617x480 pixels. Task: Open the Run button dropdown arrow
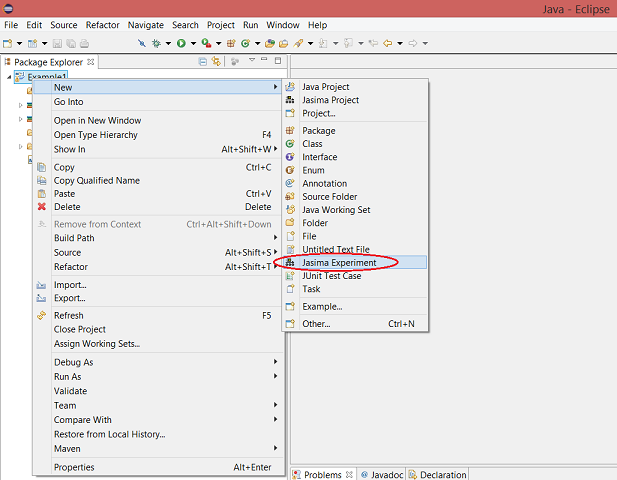(192, 43)
